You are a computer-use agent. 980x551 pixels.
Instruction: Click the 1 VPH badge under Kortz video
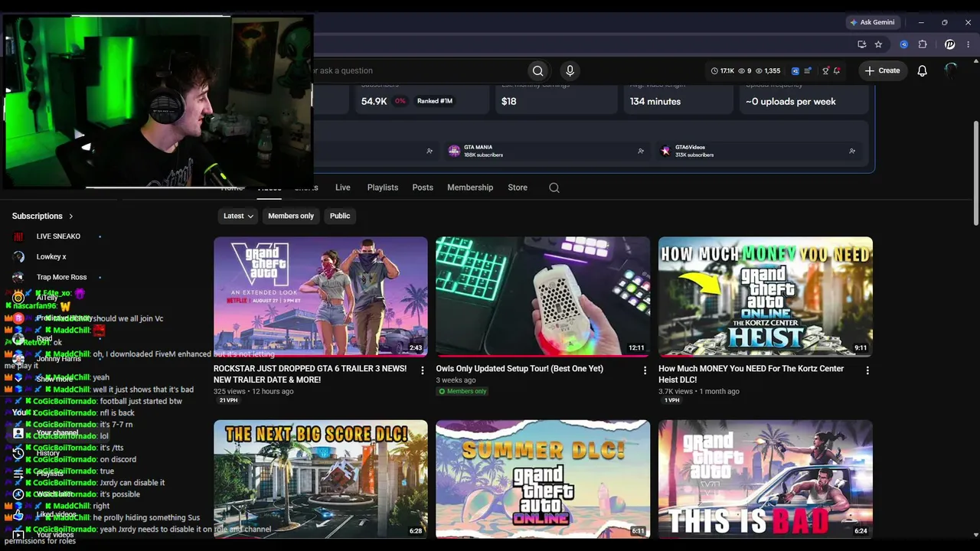671,400
